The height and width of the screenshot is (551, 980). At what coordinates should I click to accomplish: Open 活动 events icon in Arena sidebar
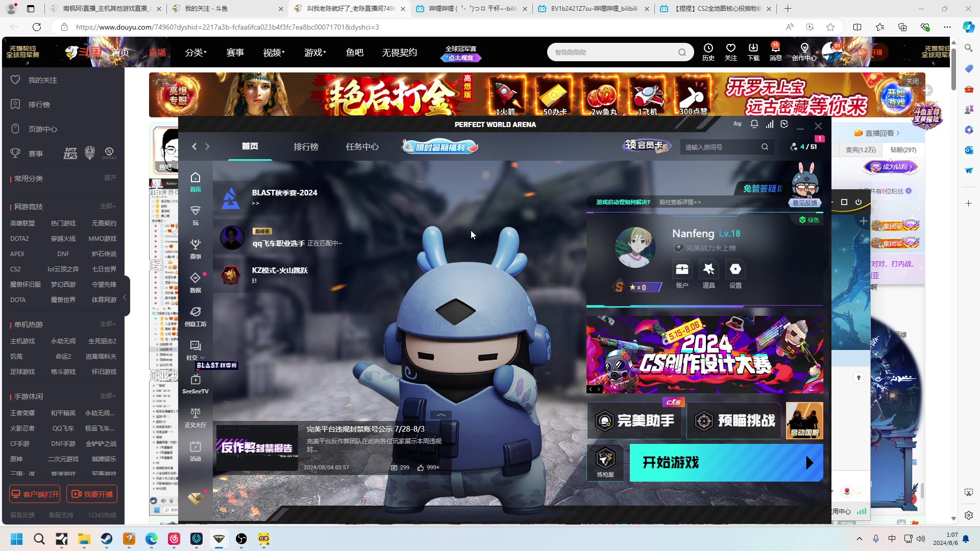195,451
